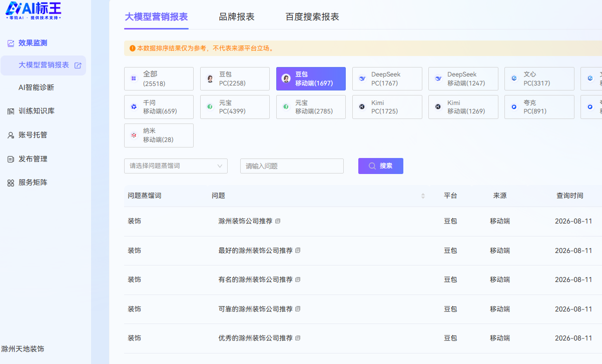
Task: Click the 查询时间 column header
Action: 570,196
